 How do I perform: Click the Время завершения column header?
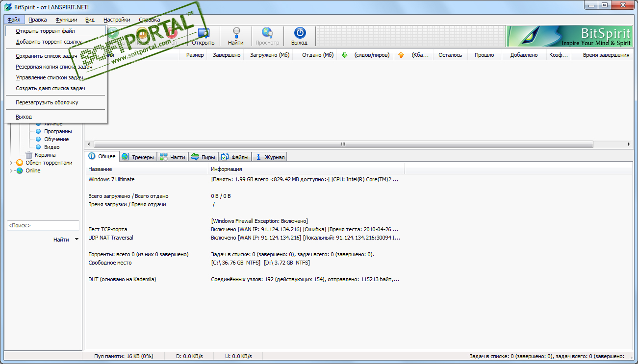(606, 55)
